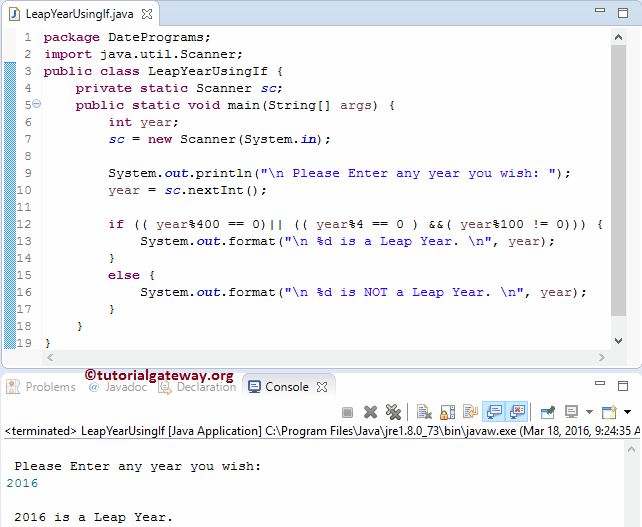Close the LeapYearUsingIf.java editor tab
Screen dimensions: 642x527
coord(147,14)
